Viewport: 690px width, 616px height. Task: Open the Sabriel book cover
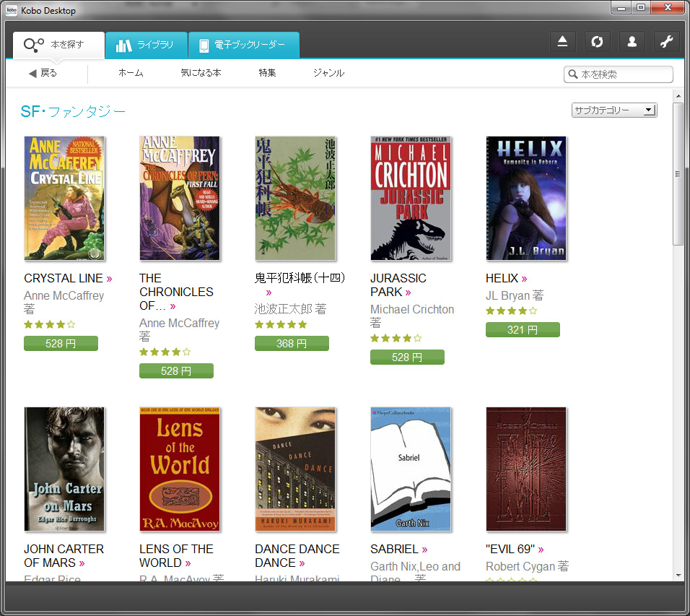[x=411, y=469]
